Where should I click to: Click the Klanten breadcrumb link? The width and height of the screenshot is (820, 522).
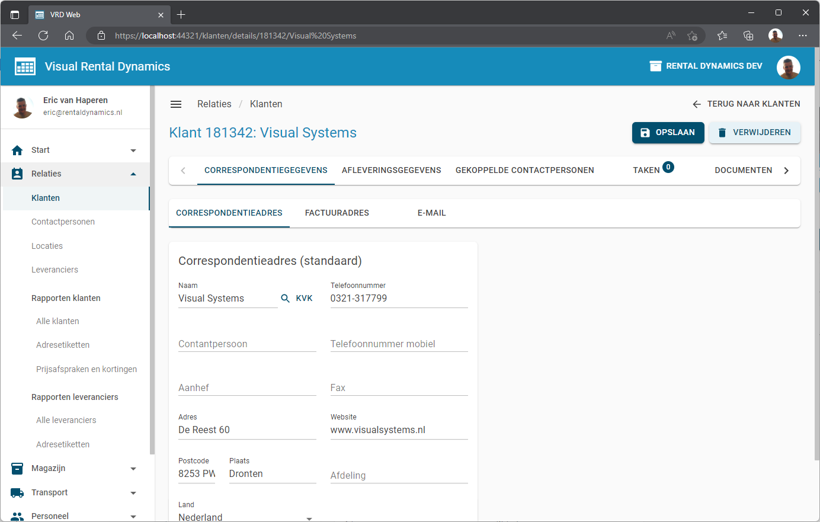point(266,104)
